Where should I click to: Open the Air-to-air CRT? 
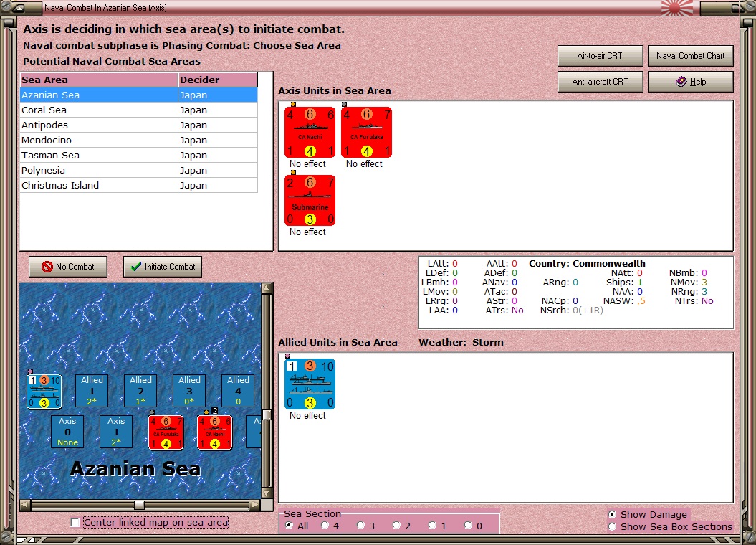tap(601, 56)
